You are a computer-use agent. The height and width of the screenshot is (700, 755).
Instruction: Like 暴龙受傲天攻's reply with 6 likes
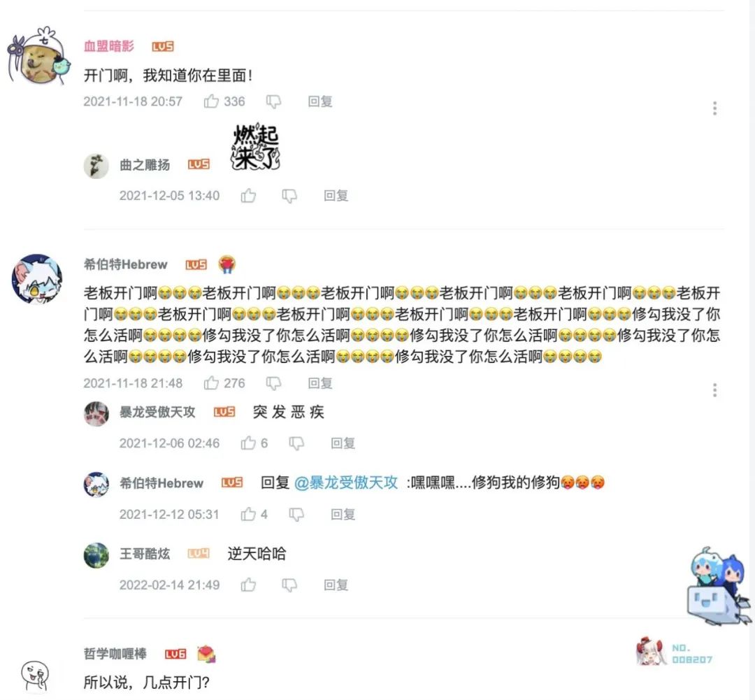coord(248,443)
